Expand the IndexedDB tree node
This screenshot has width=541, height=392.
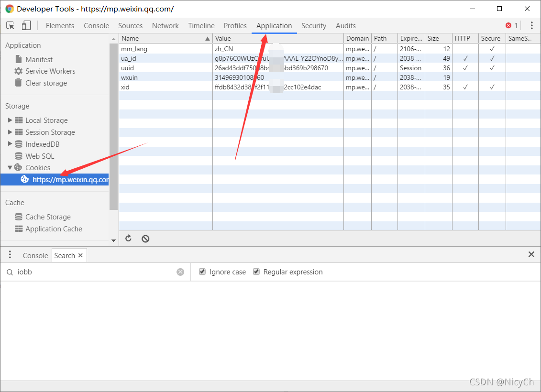10,144
